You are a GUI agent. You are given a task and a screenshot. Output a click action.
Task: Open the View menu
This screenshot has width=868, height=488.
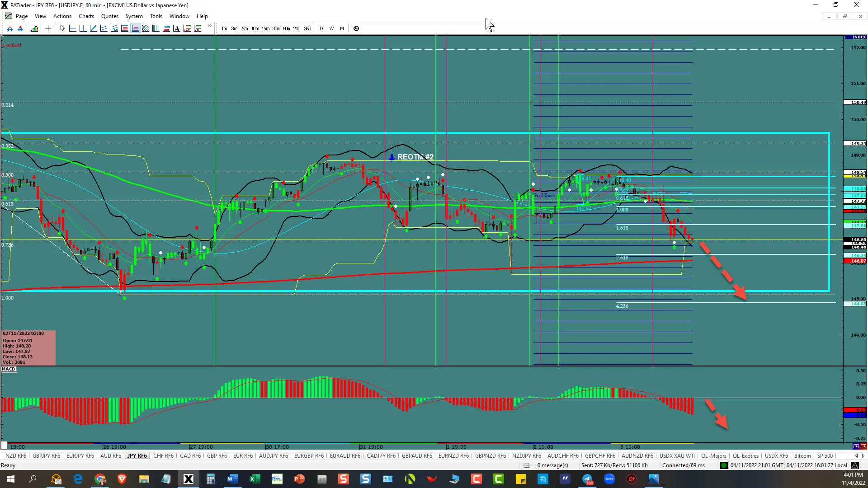pyautogui.click(x=40, y=16)
